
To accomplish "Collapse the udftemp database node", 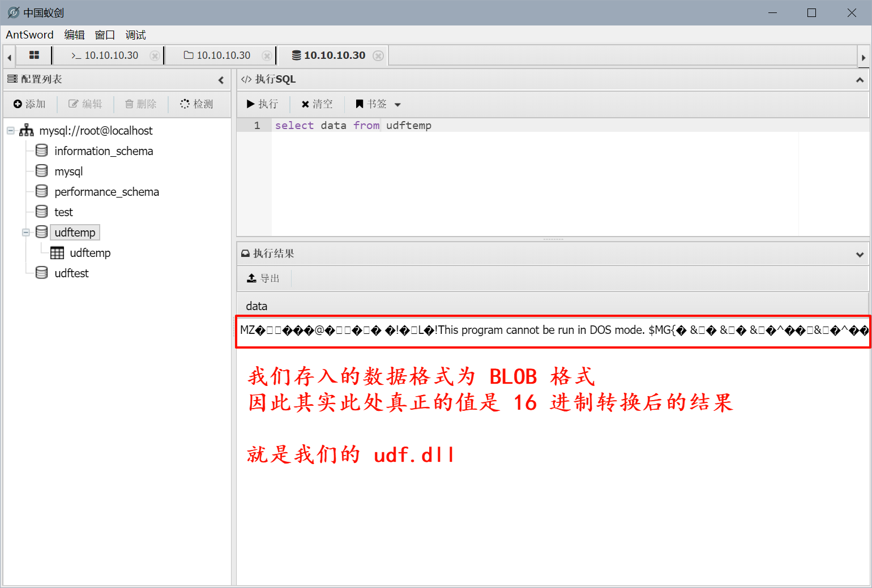I will [25, 233].
